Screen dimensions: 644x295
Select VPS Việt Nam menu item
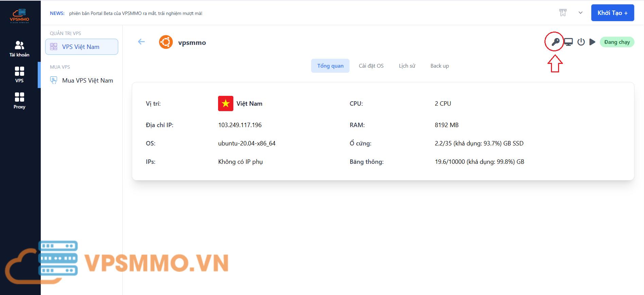pos(82,47)
